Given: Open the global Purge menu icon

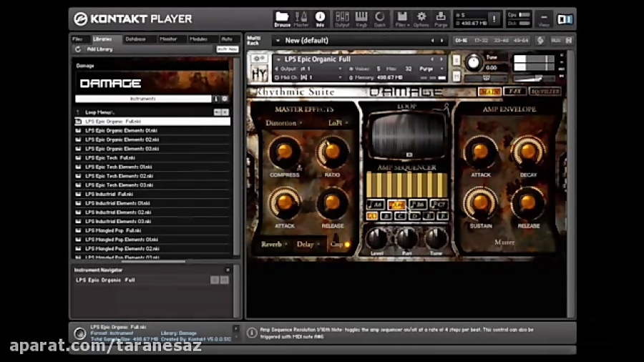Looking at the screenshot, I should pos(441,19).
